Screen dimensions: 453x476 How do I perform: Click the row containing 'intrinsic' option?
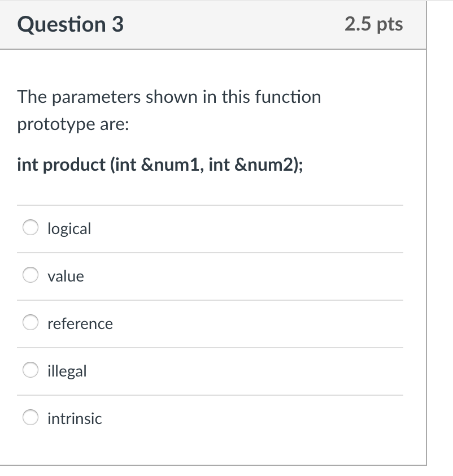(211, 418)
